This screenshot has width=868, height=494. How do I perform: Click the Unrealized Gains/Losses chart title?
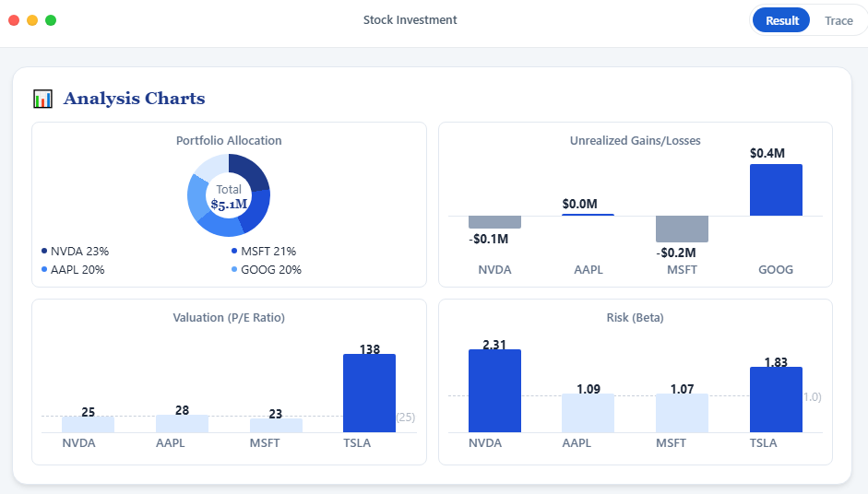click(635, 141)
